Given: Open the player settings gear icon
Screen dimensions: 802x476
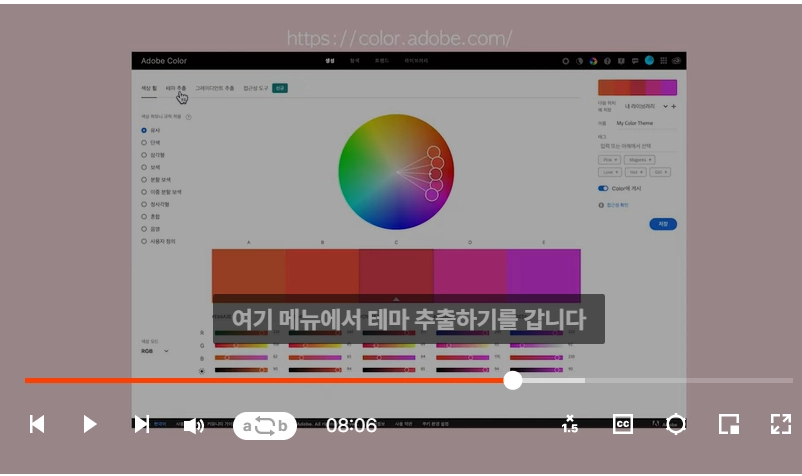Looking at the screenshot, I should (676, 424).
